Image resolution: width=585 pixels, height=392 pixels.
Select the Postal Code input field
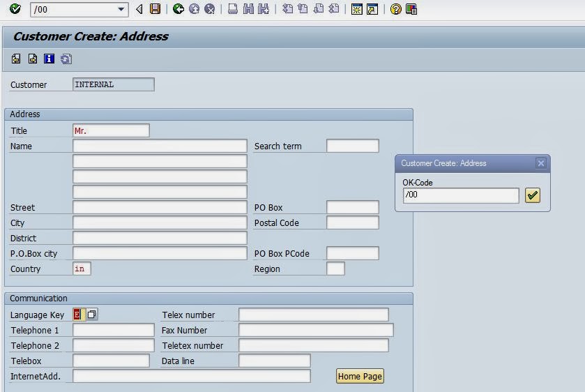(352, 223)
